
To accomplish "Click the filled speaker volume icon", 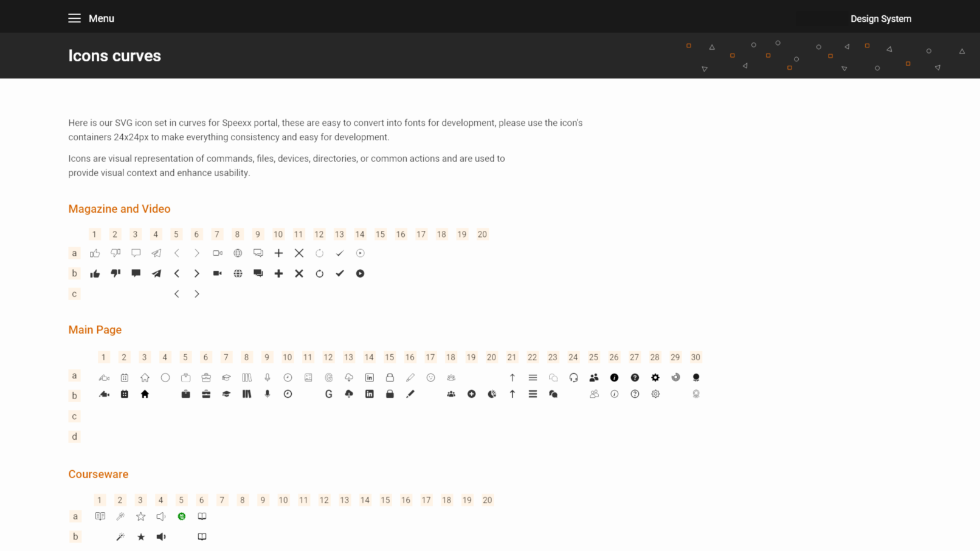I will click(161, 537).
